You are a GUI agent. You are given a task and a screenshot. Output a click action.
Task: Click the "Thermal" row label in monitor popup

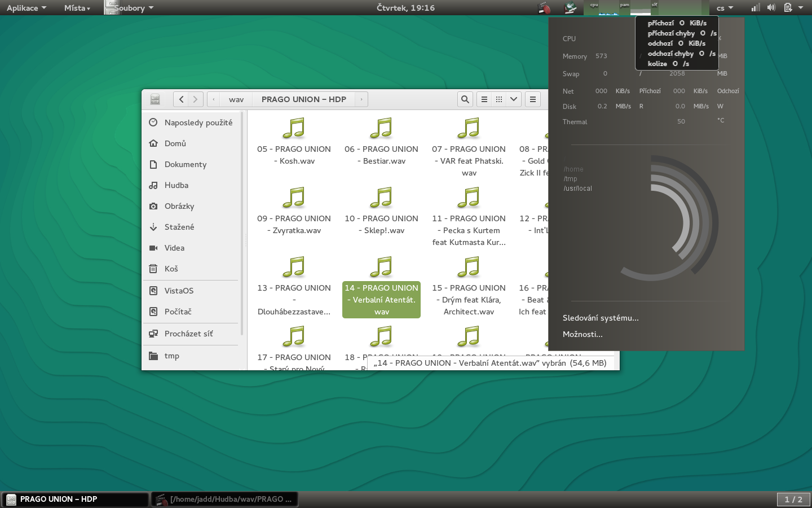click(575, 122)
